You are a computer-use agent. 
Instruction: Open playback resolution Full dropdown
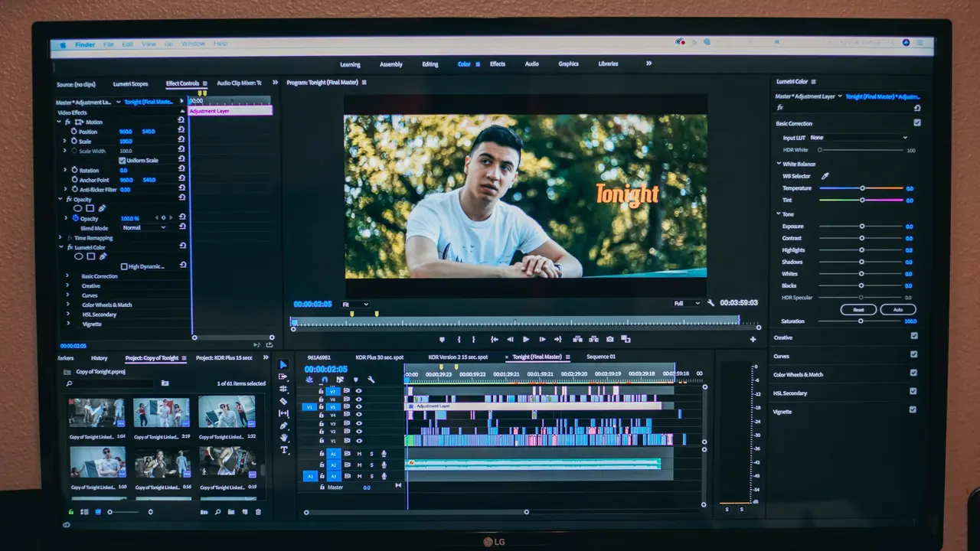point(686,303)
